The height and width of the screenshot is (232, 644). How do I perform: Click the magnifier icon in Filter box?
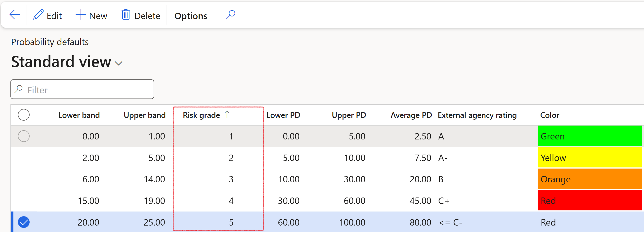(x=19, y=89)
